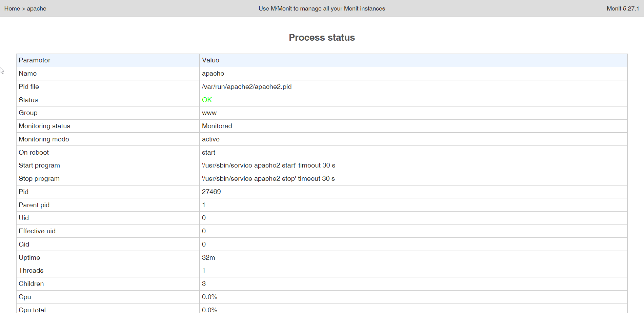This screenshot has width=644, height=313.
Task: Select the apache2 start command value
Action: tap(268, 165)
